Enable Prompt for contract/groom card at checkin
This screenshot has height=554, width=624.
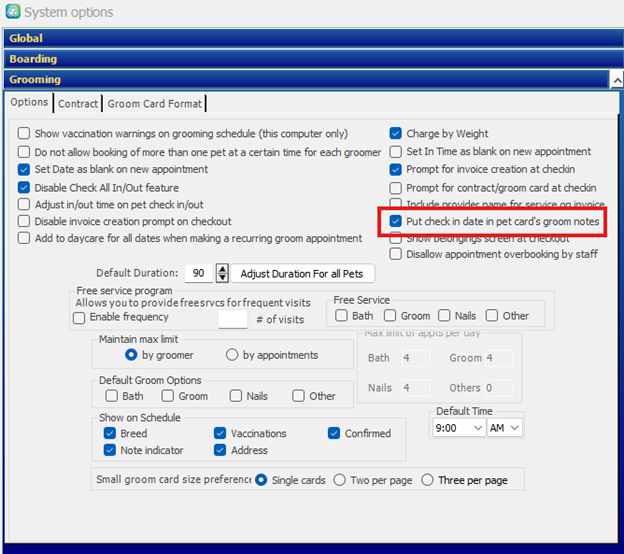(396, 187)
